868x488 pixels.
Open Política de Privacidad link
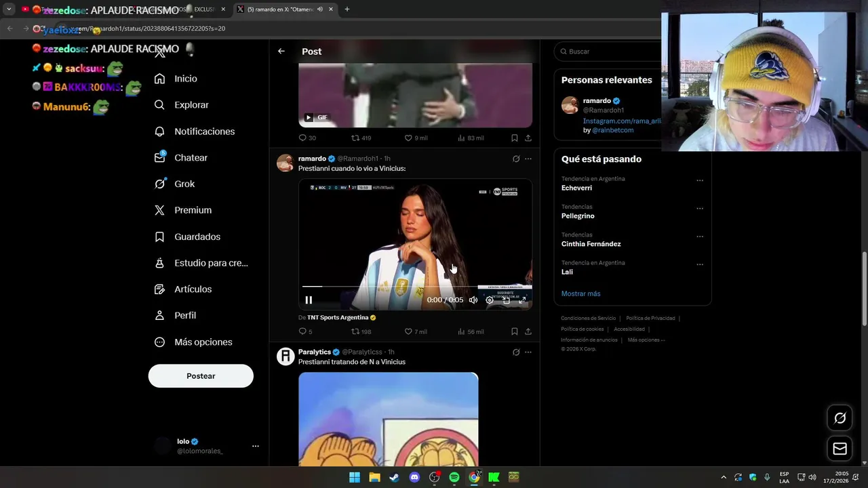(x=650, y=318)
